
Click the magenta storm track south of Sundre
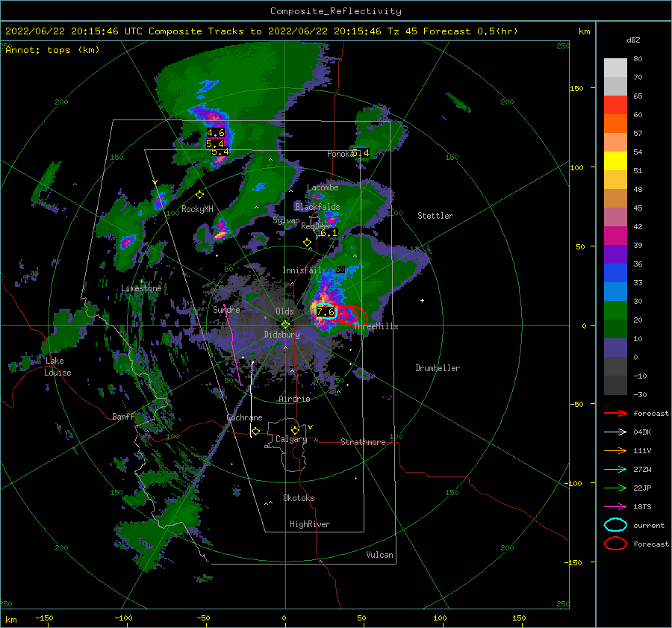[x=232, y=345]
